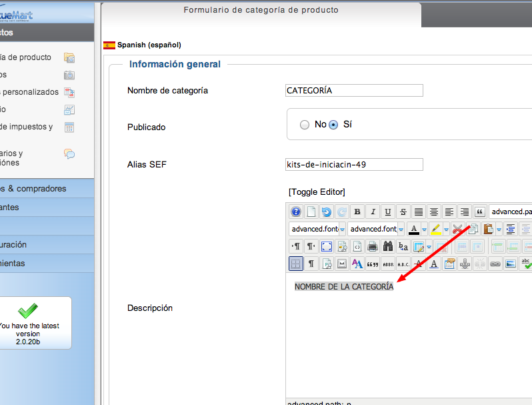Expand the paste options dropdown arrow
532x405 pixels.
point(499,230)
